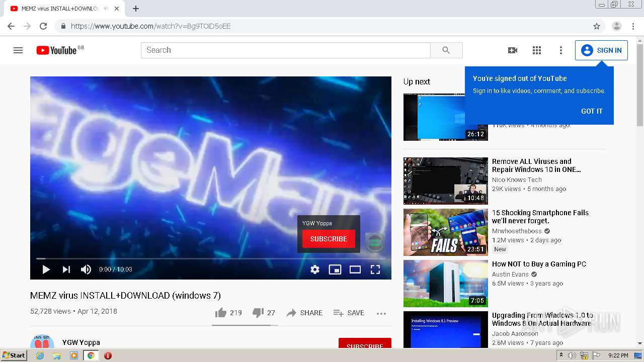
Task: Seek on the video progress bar
Action: (211, 258)
